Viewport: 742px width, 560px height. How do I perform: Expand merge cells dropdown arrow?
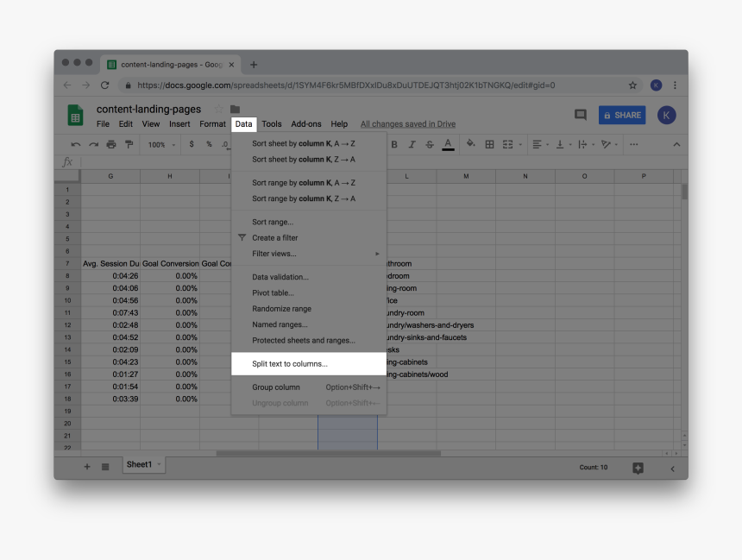(520, 145)
